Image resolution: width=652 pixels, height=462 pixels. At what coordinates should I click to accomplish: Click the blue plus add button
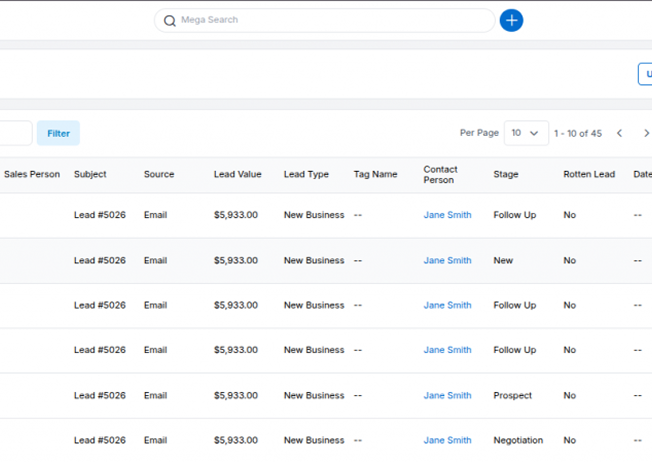click(x=511, y=20)
